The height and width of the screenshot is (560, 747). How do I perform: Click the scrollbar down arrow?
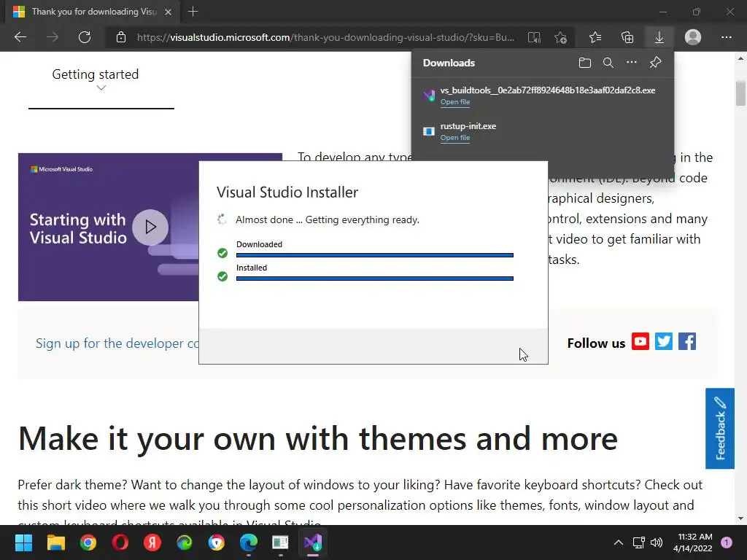click(740, 518)
